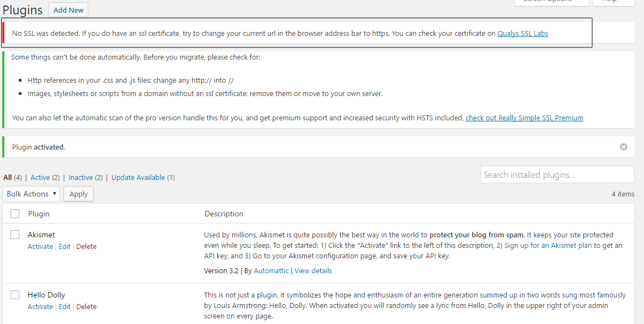Show the Active plugins filter
644x324 pixels.
pyautogui.click(x=40, y=177)
